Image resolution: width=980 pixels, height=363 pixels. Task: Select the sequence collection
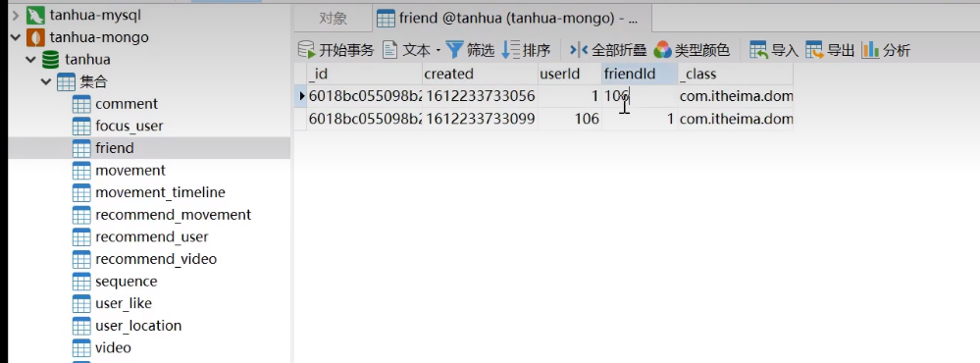point(127,282)
